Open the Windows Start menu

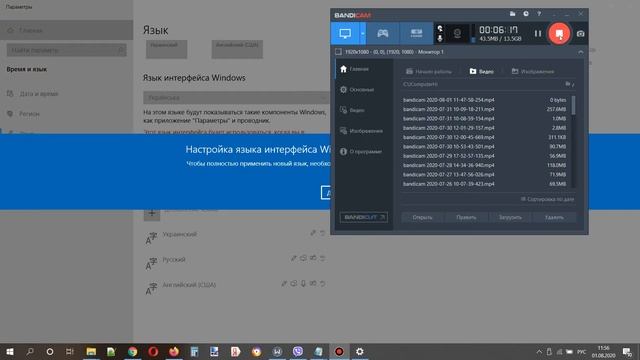click(x=10, y=351)
